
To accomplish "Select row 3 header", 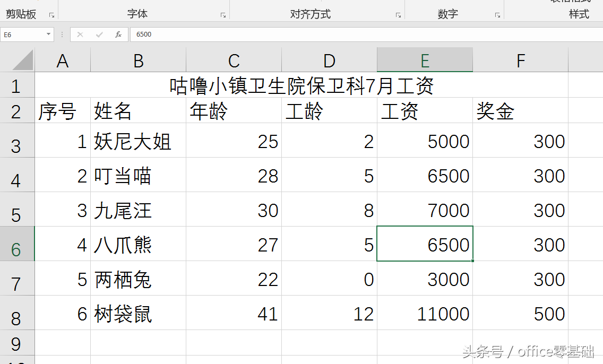I will pos(18,140).
